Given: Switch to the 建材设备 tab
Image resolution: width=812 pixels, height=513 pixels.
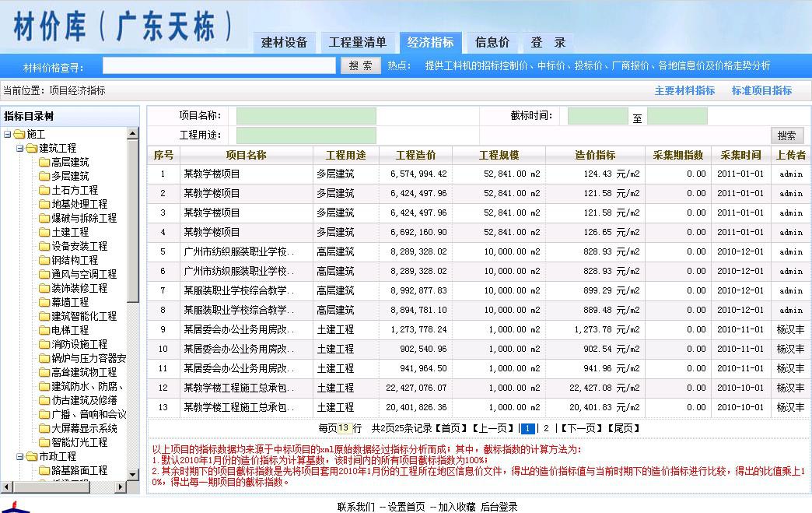Looking at the screenshot, I should [x=284, y=43].
